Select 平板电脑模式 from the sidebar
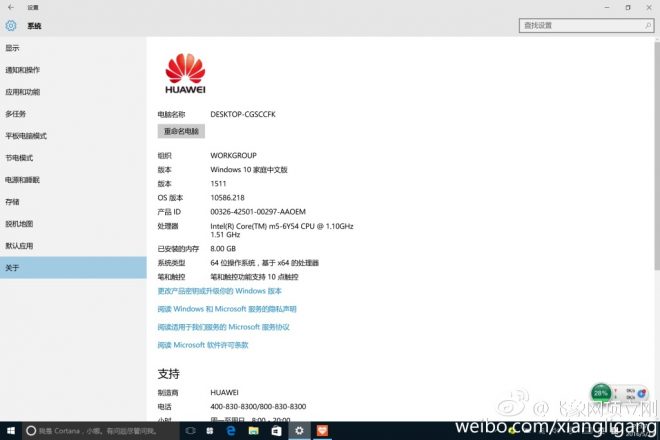This screenshot has width=660, height=440. pos(26,136)
